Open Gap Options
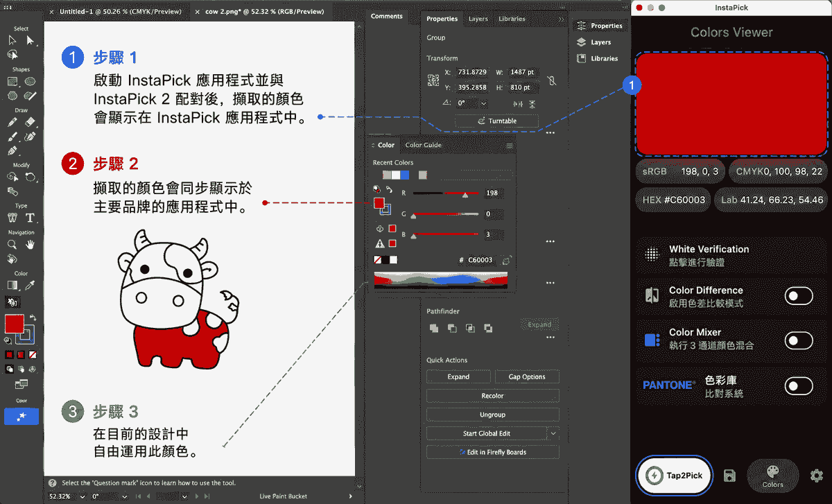Image resolution: width=832 pixels, height=504 pixels. coord(527,377)
